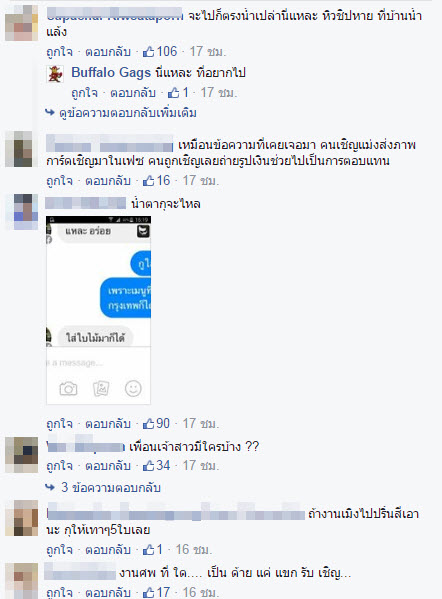The image size is (442, 599).
Task: Click the thumbs-up icon showing 106 likes
Action: [x=148, y=51]
